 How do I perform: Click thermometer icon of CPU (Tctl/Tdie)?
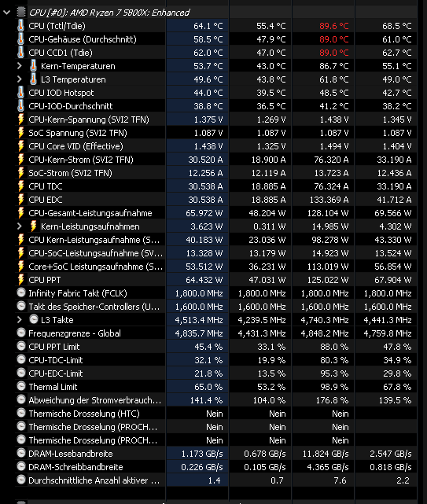click(x=21, y=26)
